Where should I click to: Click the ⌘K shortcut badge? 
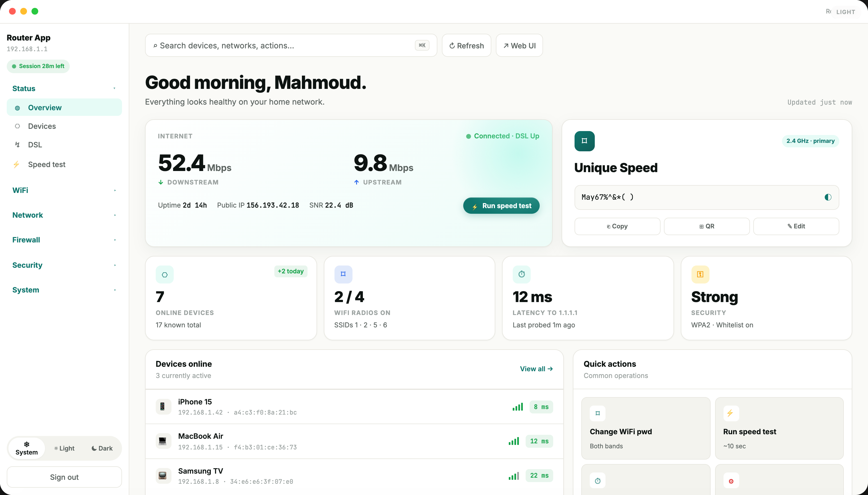(422, 45)
